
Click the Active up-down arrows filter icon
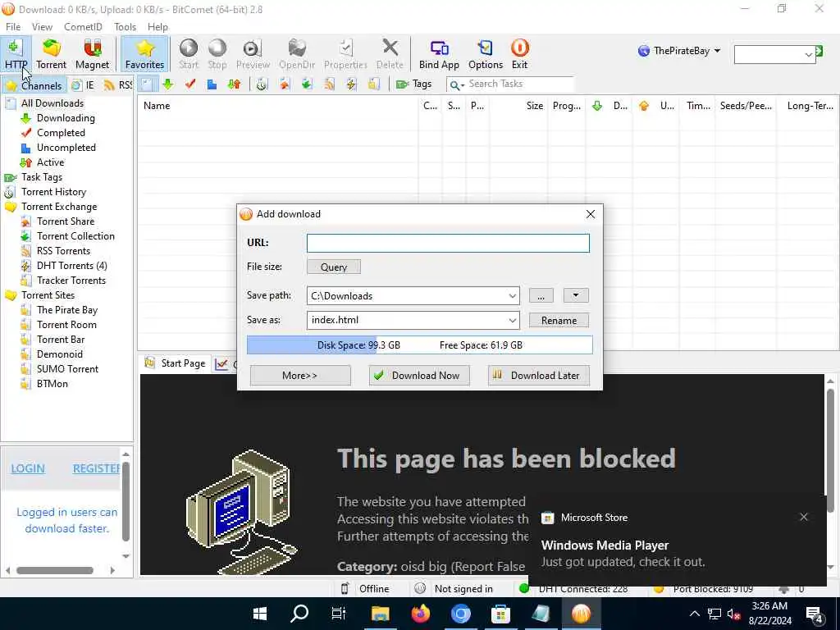click(x=234, y=84)
